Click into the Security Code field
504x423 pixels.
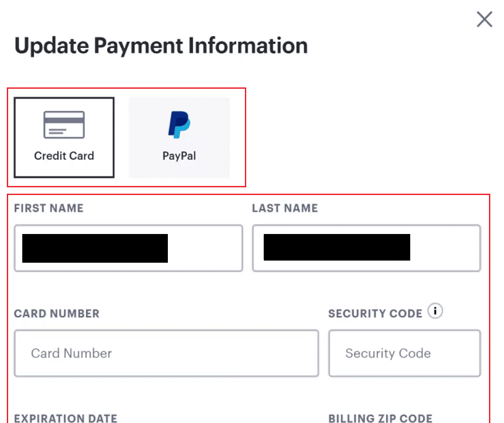point(405,353)
